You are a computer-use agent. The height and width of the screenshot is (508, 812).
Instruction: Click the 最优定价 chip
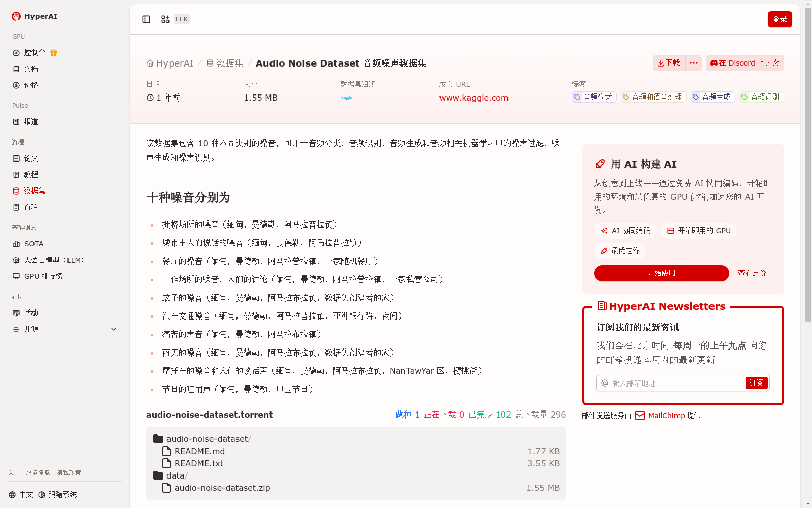(620, 251)
